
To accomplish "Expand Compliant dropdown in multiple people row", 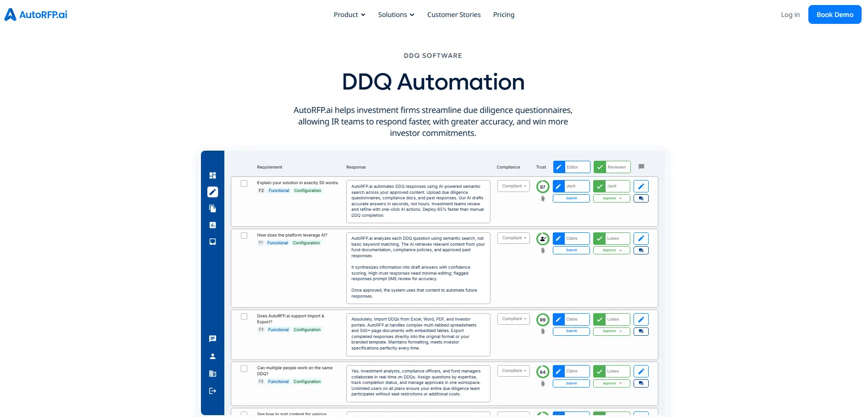I will pos(514,371).
